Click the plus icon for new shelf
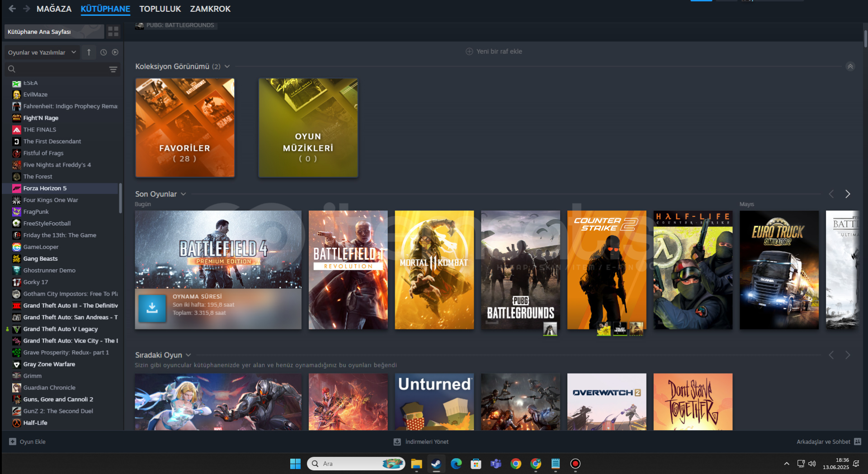The image size is (868, 474). (x=469, y=52)
